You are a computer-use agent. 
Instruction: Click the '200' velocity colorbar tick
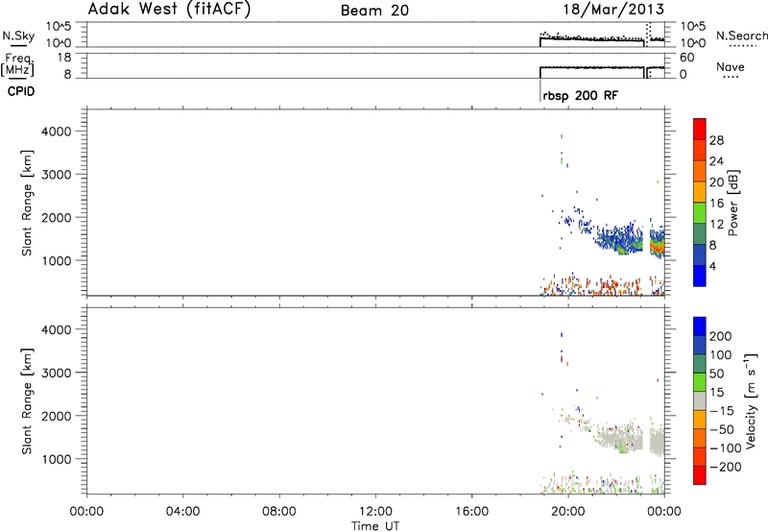point(721,336)
